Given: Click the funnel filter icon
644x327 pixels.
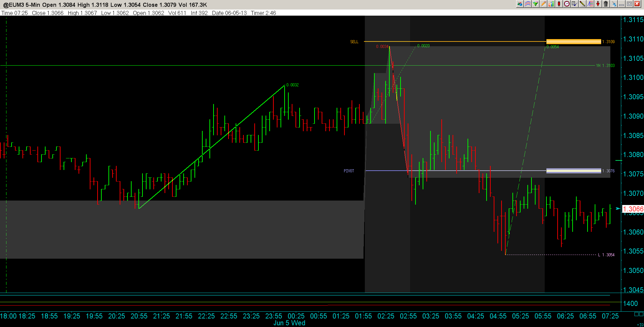Looking at the screenshot, I should [536, 4].
